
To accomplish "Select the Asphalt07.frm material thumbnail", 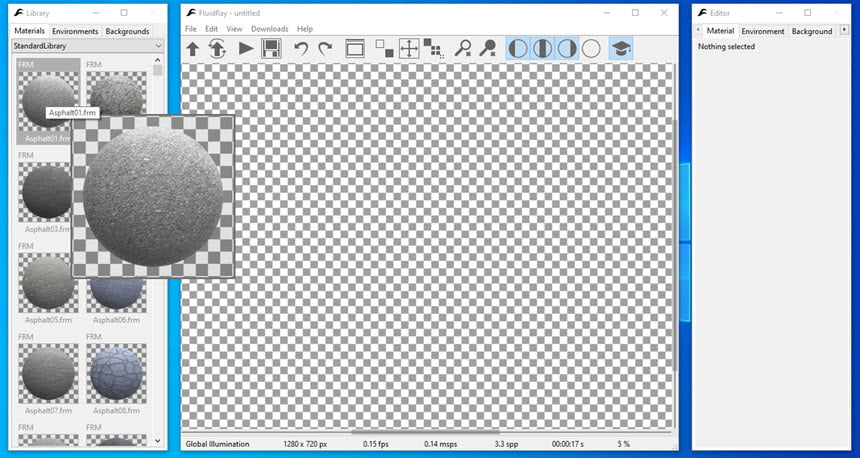I will [48, 373].
